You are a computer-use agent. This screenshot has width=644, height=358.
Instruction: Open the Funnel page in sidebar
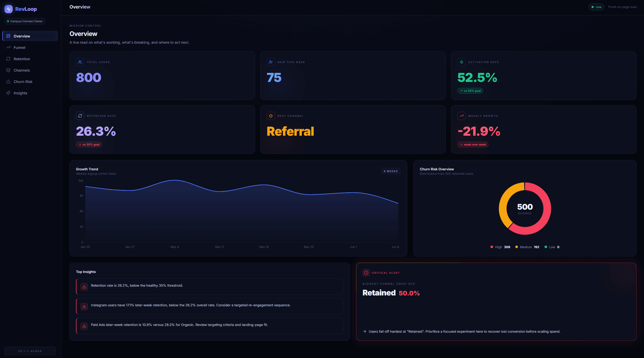[x=30, y=48]
